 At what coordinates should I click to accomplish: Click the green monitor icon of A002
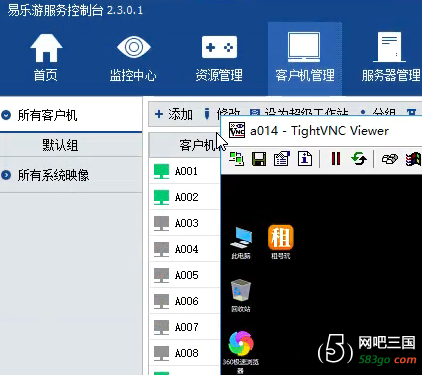tap(161, 197)
